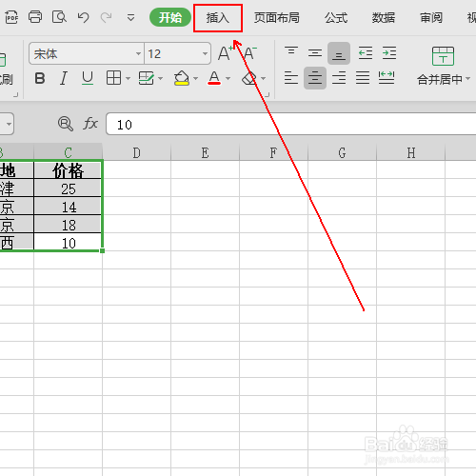This screenshot has height=476, width=476.
Task: Click the Clear eraser icon
Action: coord(249,78)
